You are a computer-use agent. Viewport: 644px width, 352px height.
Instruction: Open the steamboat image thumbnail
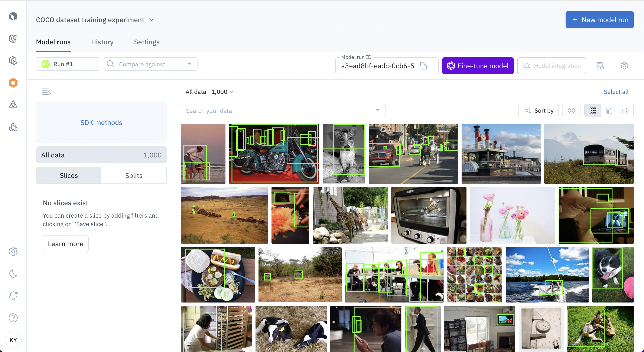click(x=501, y=154)
